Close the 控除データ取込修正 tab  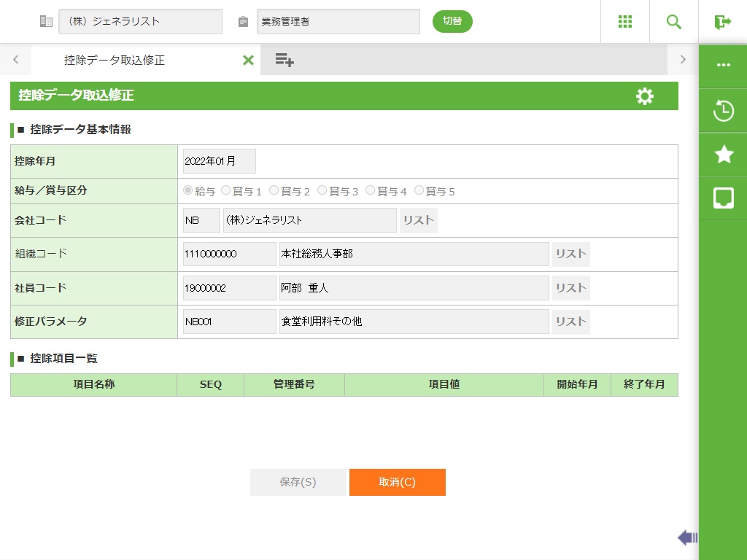pos(248,60)
